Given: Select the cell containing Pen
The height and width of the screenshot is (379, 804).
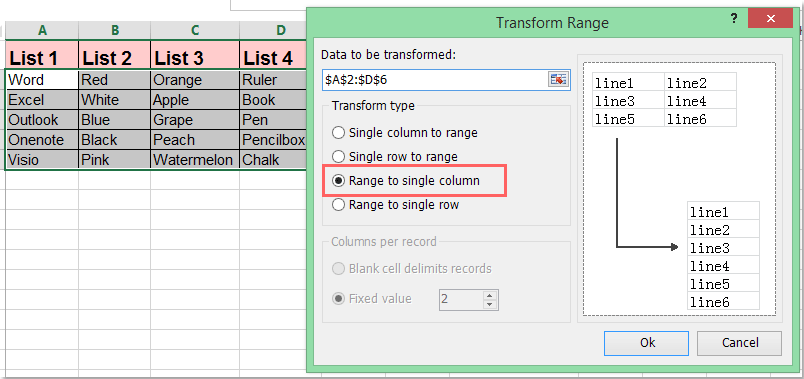Looking at the screenshot, I should pyautogui.click(x=274, y=119).
